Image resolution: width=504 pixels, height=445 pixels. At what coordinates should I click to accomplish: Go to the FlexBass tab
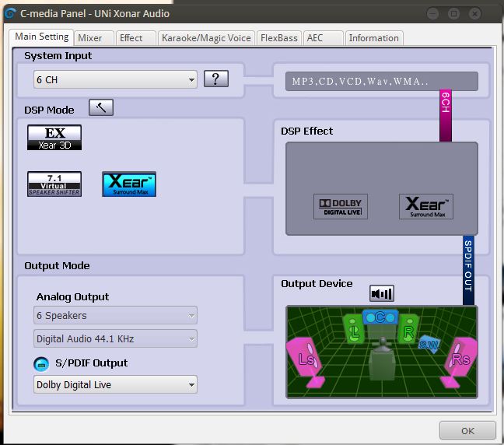[x=279, y=38]
